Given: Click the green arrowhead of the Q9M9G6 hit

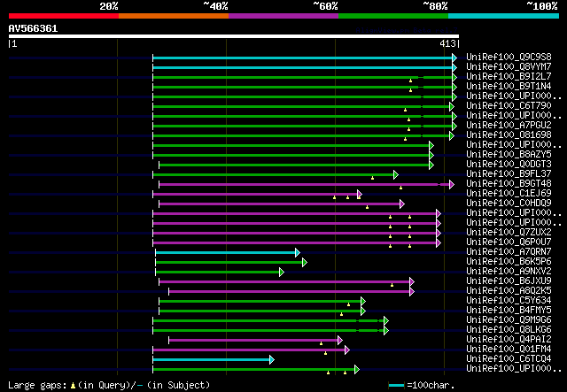Looking at the screenshot, I should click(386, 321).
